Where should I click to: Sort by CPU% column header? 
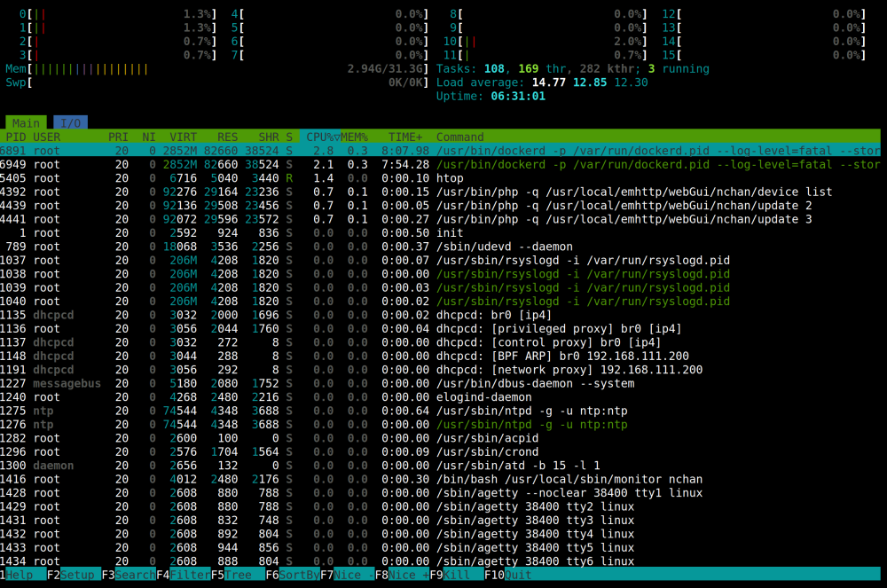320,137
